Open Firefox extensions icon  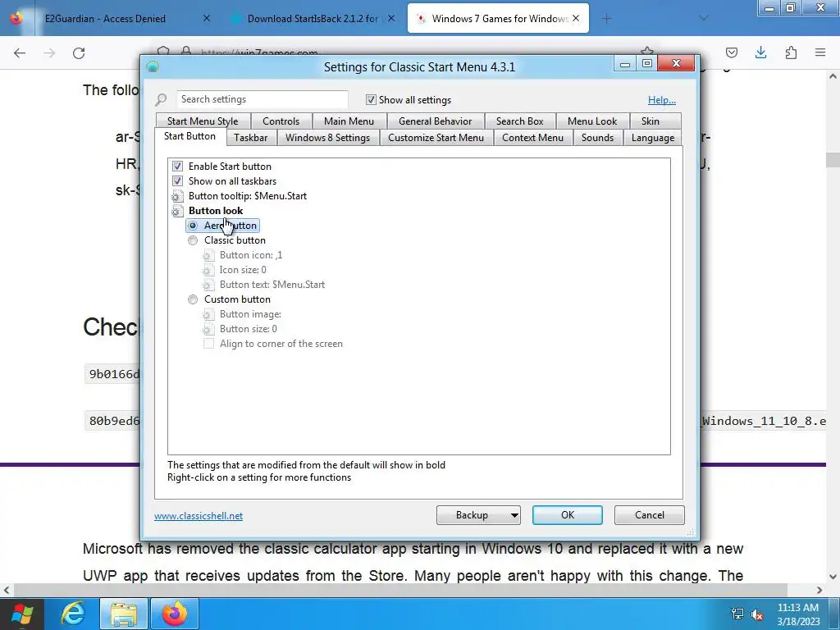791,52
